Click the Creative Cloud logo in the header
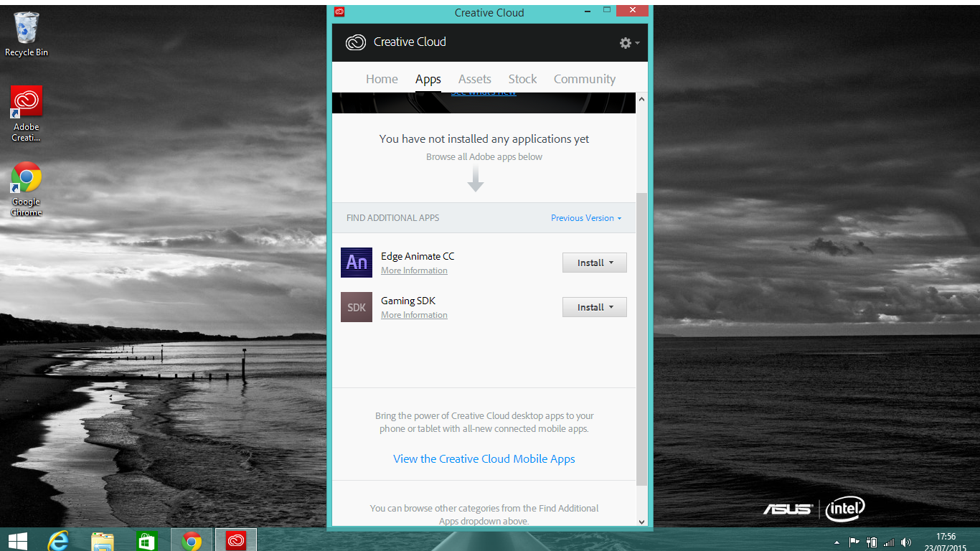Screen dimensions: 980x551 coord(356,42)
